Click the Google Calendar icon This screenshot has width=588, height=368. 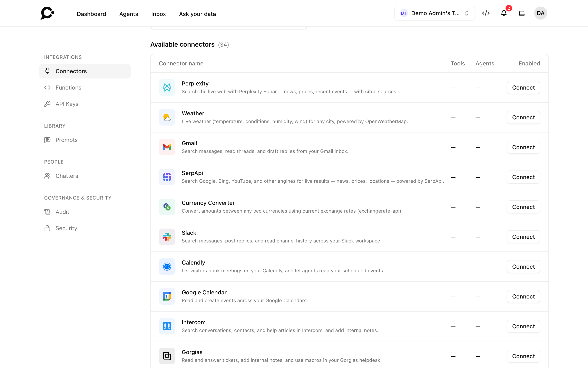(x=167, y=296)
